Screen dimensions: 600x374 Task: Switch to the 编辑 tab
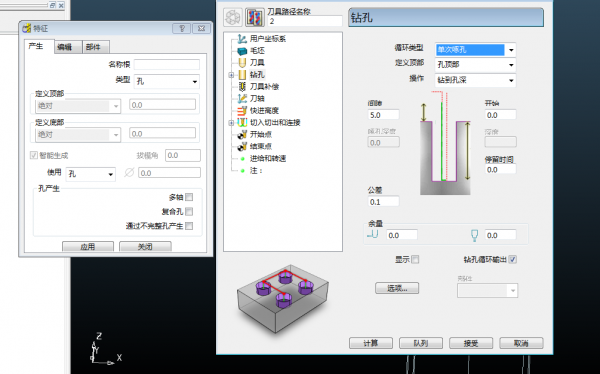pos(68,47)
